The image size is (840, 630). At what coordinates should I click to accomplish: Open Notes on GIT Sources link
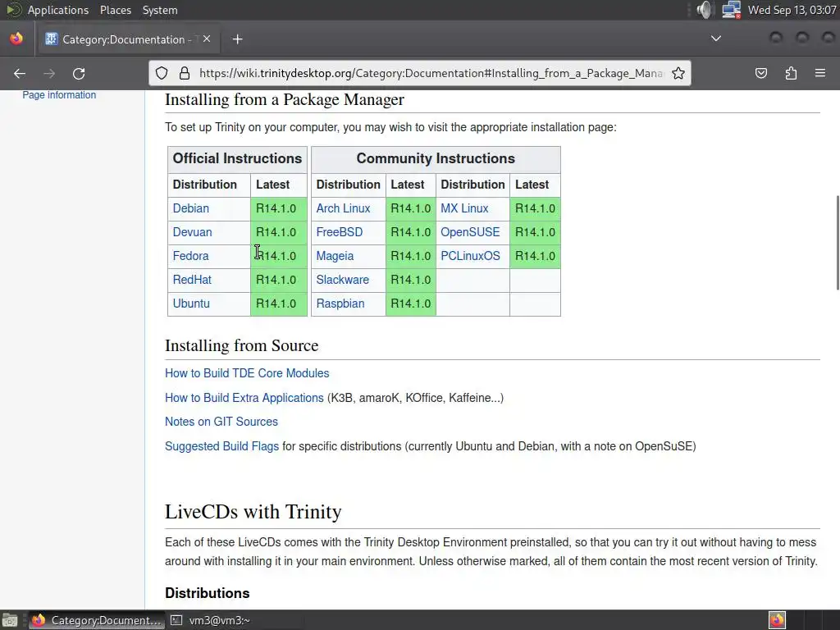coord(221,422)
